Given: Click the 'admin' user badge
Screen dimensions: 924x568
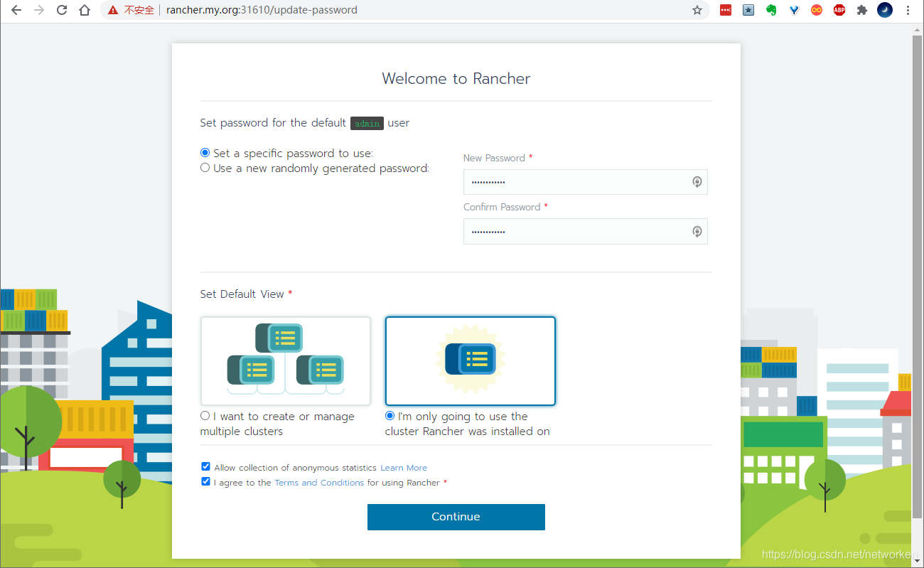Looking at the screenshot, I should pyautogui.click(x=367, y=123).
